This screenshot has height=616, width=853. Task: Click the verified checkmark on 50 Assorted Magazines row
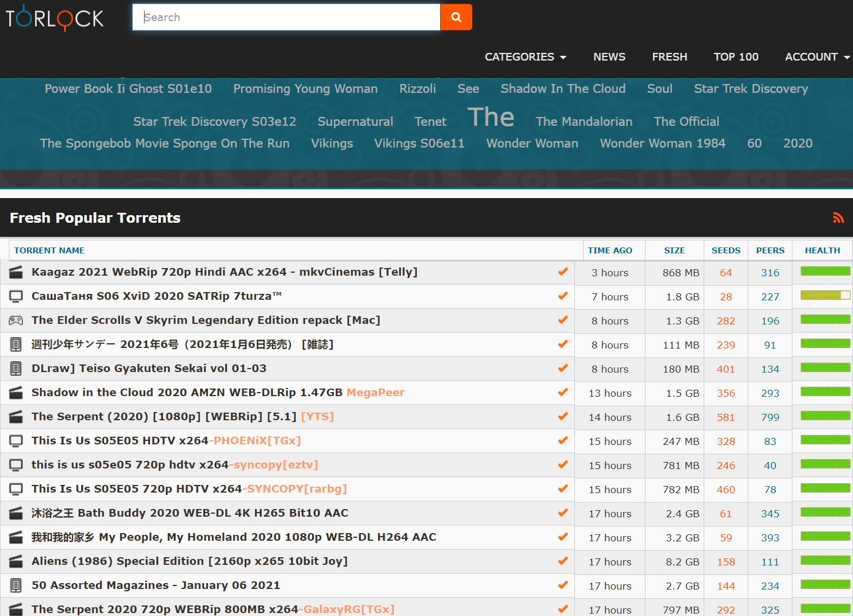pos(563,585)
